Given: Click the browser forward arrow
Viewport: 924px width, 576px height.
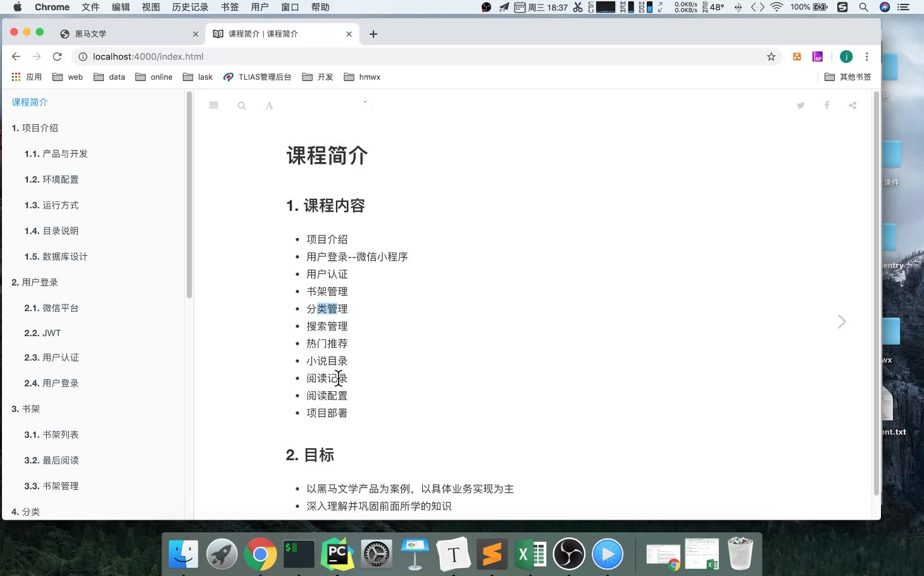Looking at the screenshot, I should coord(37,56).
